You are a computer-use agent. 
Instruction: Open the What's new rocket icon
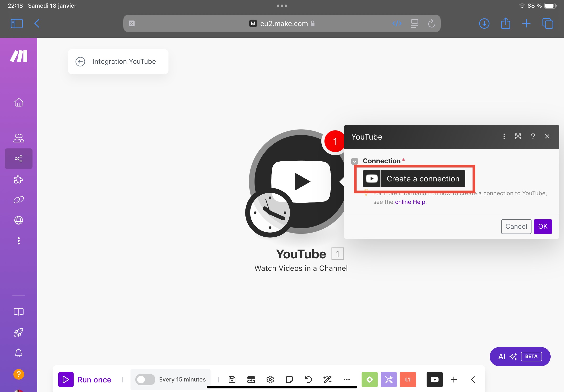[x=19, y=332]
